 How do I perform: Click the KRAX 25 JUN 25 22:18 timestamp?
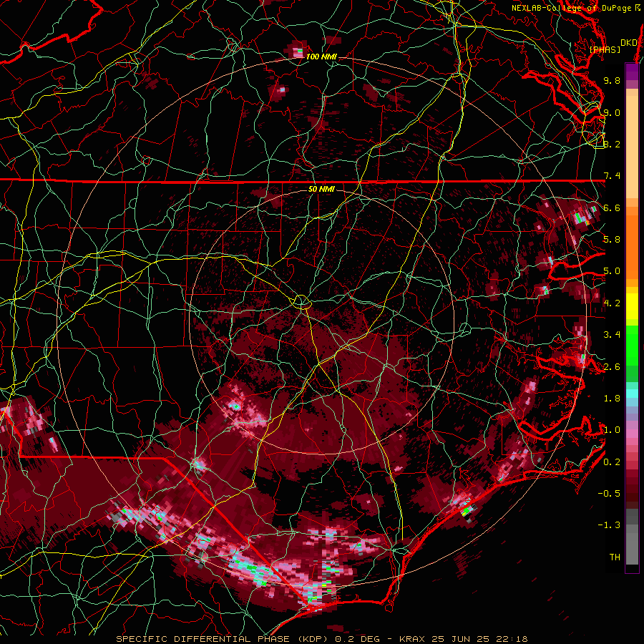[x=463, y=639]
